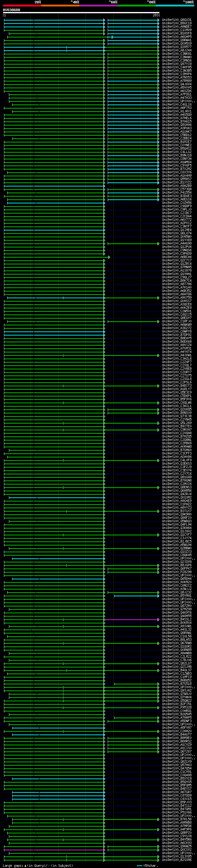The image size is (197, 868).
Task: Select the UniRef100_C3NK81 label
Action: pos(176,54)
